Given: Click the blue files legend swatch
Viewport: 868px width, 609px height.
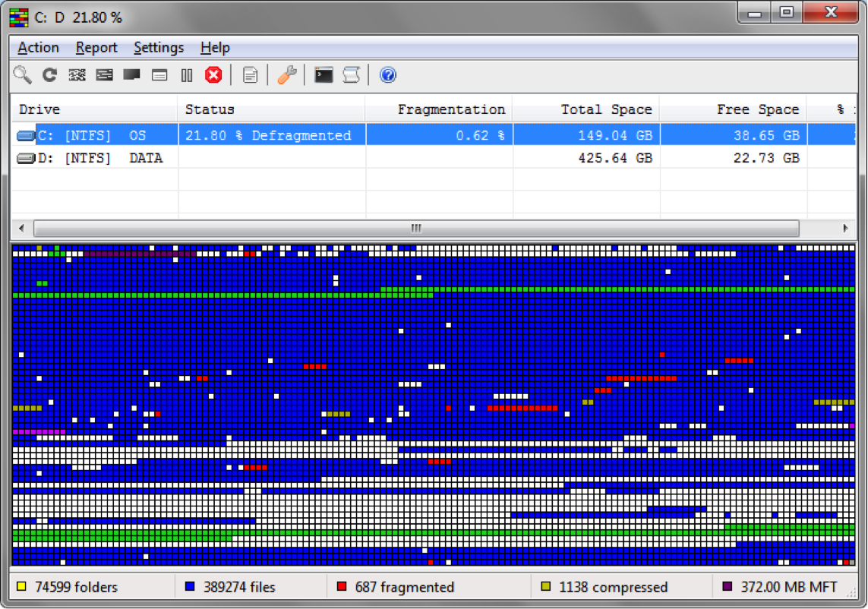Looking at the screenshot, I should pyautogui.click(x=190, y=586).
